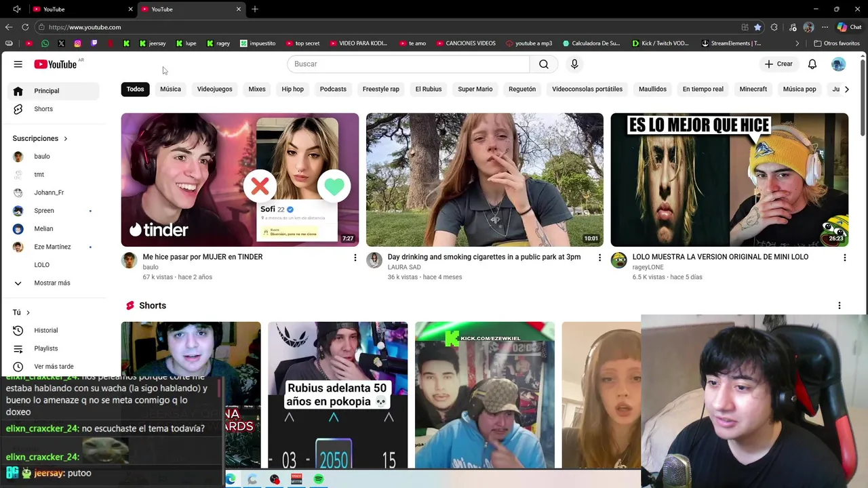The height and width of the screenshot is (488, 868).
Task: Open the WhatsApp bookmark icon
Action: coord(45,43)
